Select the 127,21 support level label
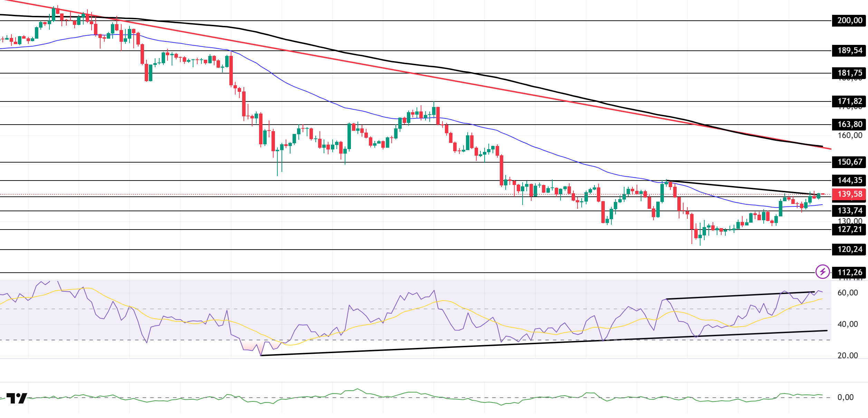The image size is (868, 418). 849,230
